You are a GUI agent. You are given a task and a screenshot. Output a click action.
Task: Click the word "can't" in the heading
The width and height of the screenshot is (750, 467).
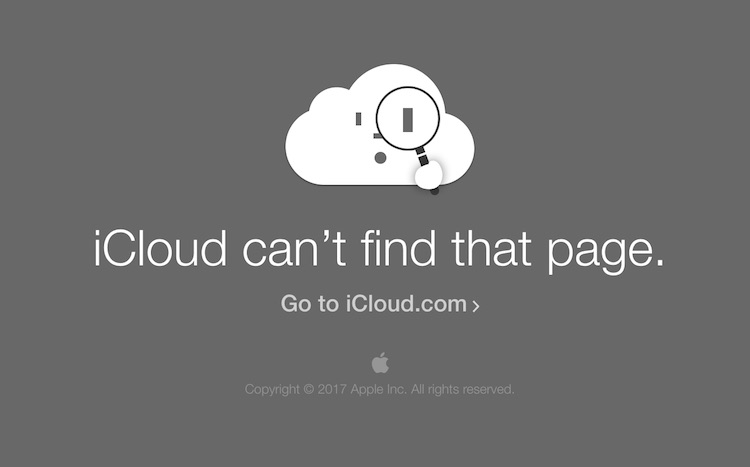click(294, 249)
